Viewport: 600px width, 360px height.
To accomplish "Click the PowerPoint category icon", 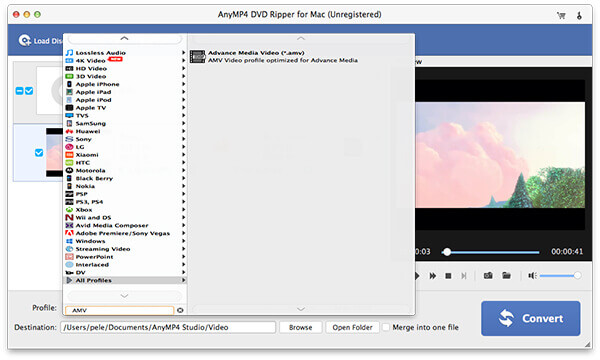I will [69, 257].
